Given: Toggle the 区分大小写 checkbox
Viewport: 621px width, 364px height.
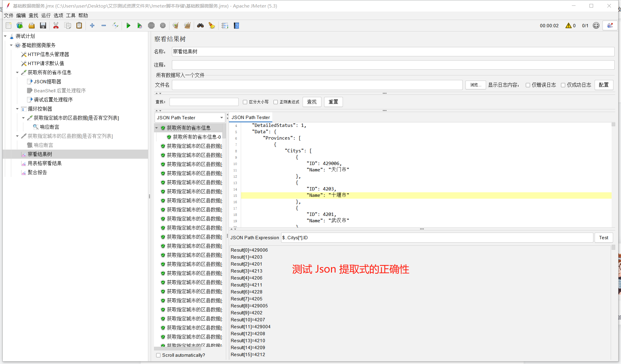Looking at the screenshot, I should 245,102.
